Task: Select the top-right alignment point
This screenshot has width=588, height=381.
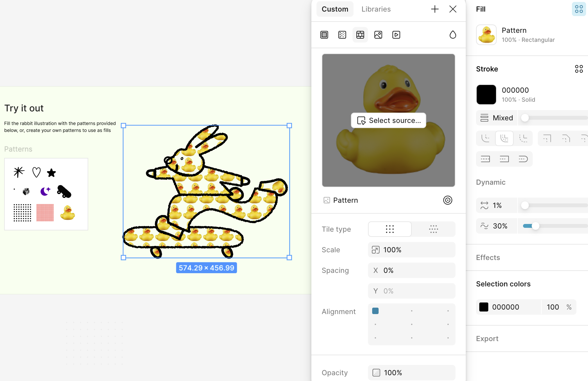Action: [448, 311]
